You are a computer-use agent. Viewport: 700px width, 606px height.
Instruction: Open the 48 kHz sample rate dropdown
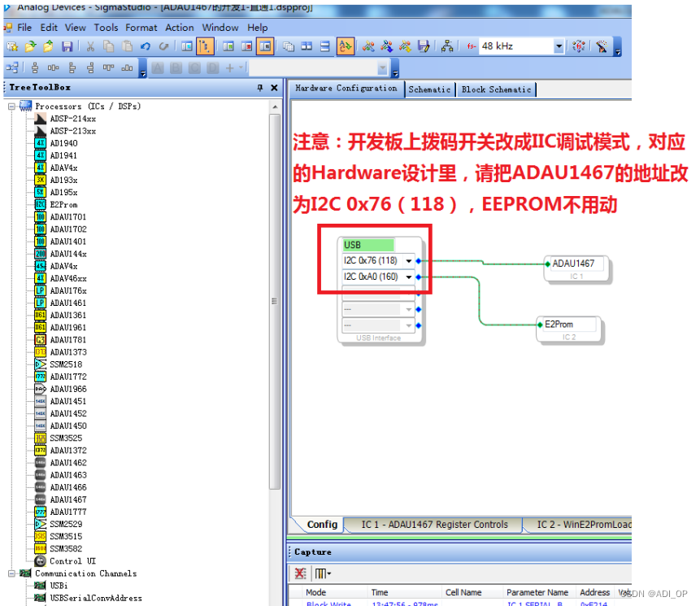point(559,46)
